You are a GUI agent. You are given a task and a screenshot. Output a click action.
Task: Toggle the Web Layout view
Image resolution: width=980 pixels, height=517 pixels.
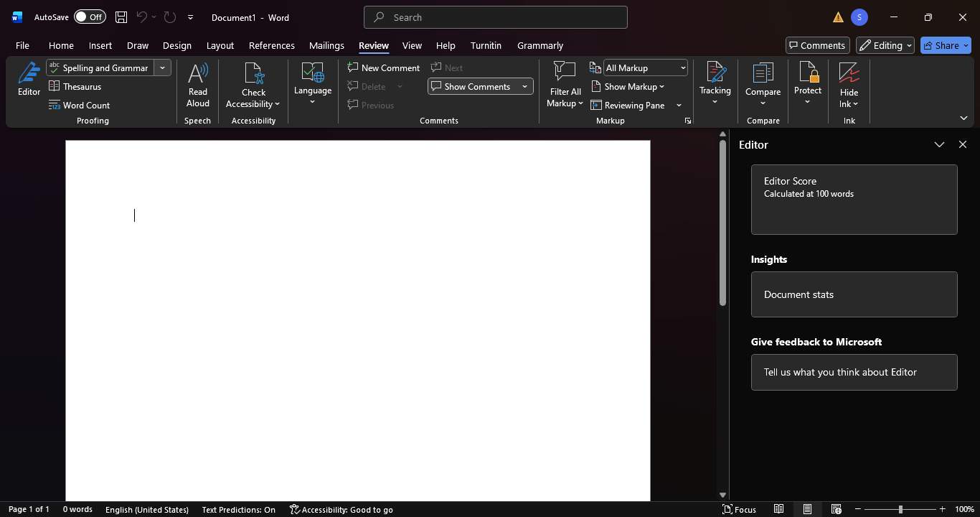(x=836, y=509)
